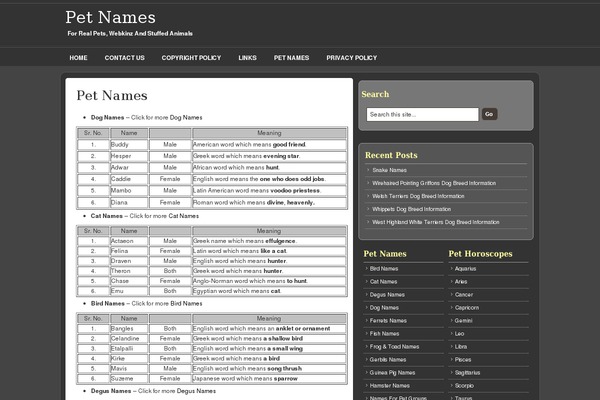Select the Kirke name cell

[x=129, y=359]
